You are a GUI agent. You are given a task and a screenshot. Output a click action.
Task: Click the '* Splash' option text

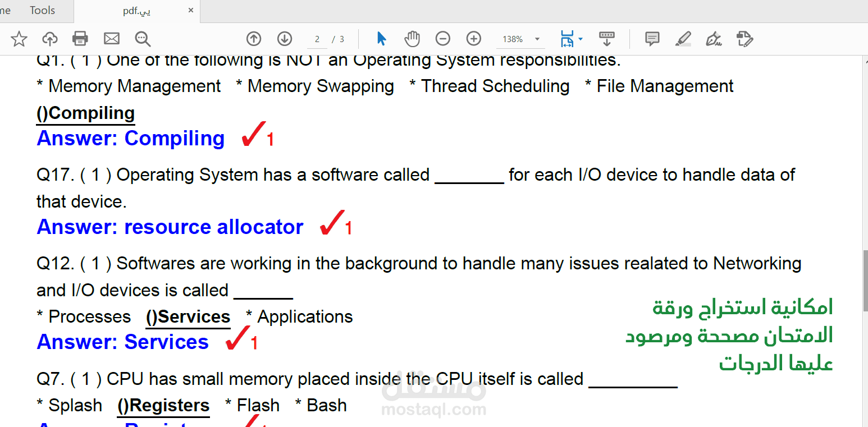[70, 405]
